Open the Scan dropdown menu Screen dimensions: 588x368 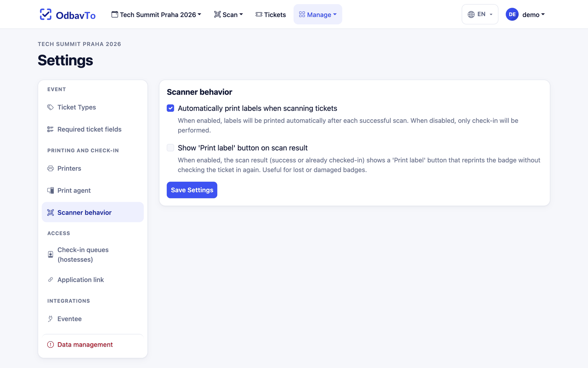tap(229, 14)
